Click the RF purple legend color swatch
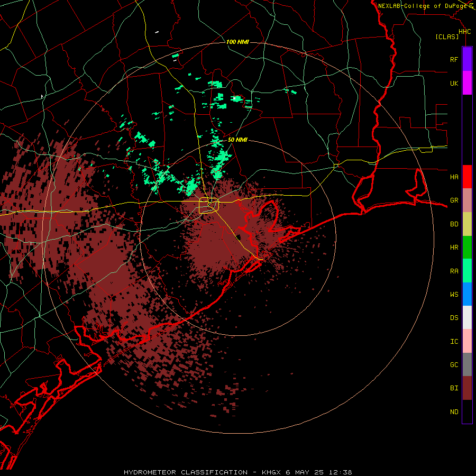This screenshot has width=476, height=476. [467, 59]
